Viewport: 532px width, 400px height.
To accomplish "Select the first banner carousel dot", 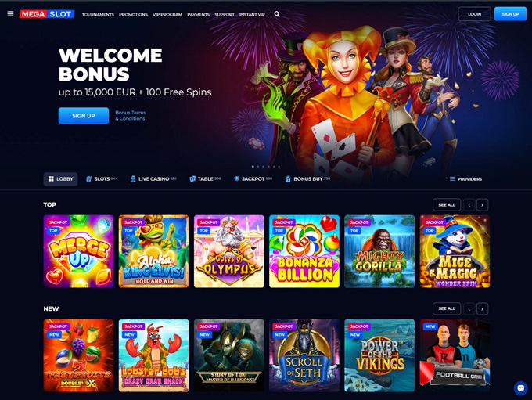I will tap(253, 167).
